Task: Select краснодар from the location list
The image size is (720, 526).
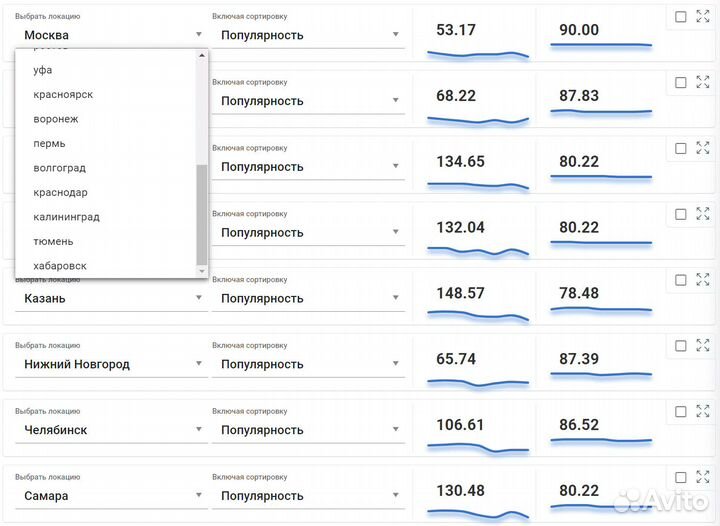Action: tap(60, 192)
